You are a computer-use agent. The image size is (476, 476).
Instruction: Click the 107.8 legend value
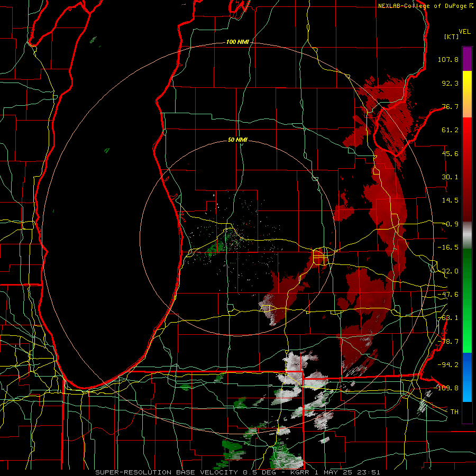point(448,59)
